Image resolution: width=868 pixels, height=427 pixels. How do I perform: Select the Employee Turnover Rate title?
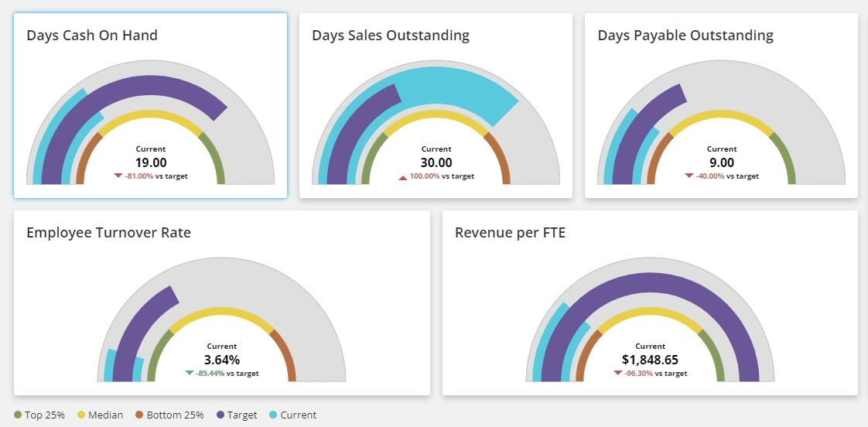(x=108, y=233)
